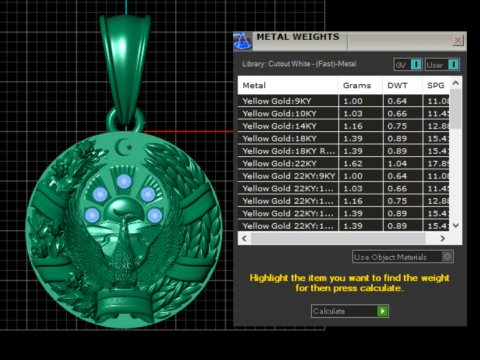Click the 1.62 grams cell
The height and width of the screenshot is (360, 480).
[360, 163]
